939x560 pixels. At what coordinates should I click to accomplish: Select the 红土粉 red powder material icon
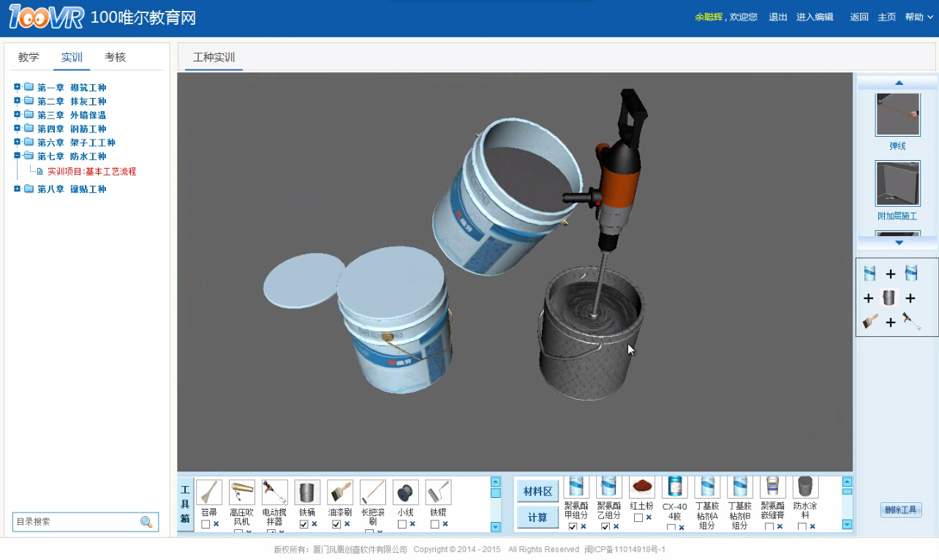[641, 488]
